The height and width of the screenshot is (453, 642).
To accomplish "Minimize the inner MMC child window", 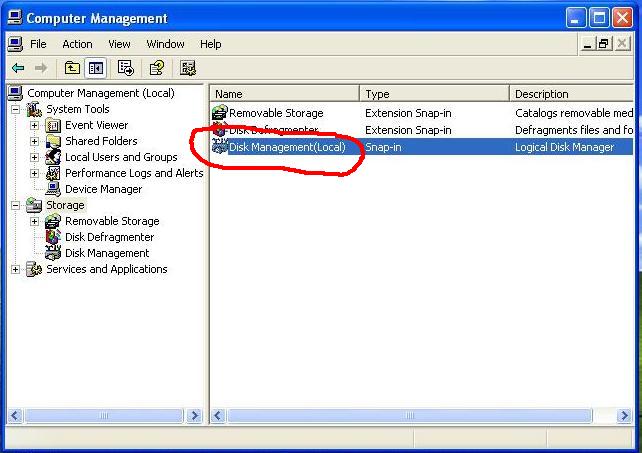I will coord(587,43).
